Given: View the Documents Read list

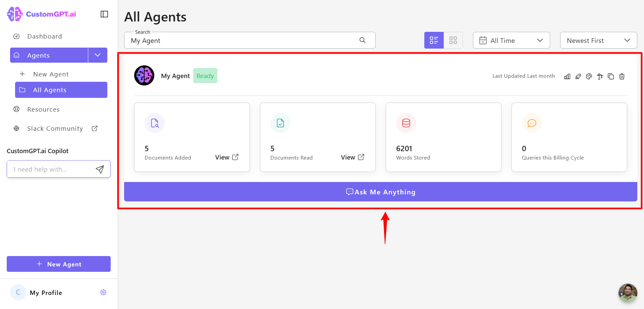Looking at the screenshot, I should [353, 157].
